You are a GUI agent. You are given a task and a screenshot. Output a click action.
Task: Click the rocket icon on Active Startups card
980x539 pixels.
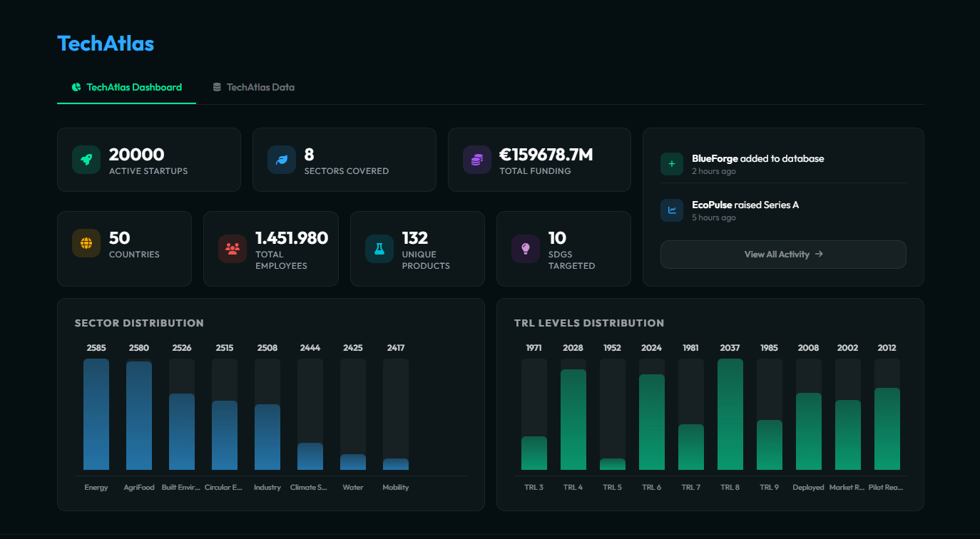pyautogui.click(x=86, y=160)
